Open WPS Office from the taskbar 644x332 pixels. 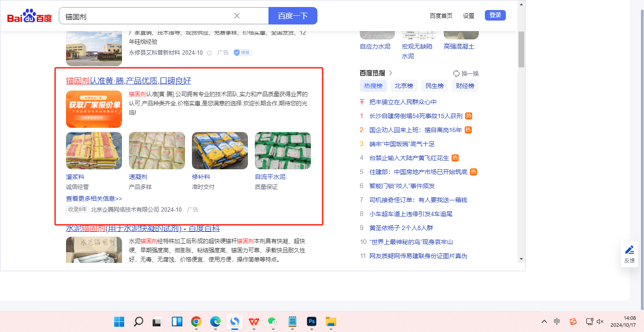pyautogui.click(x=254, y=322)
